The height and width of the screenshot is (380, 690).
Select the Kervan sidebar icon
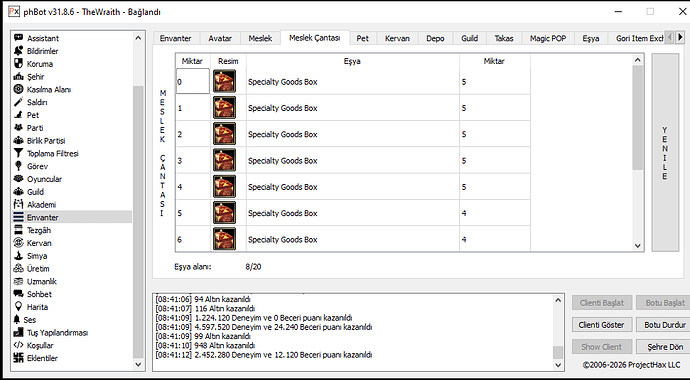pyautogui.click(x=18, y=242)
